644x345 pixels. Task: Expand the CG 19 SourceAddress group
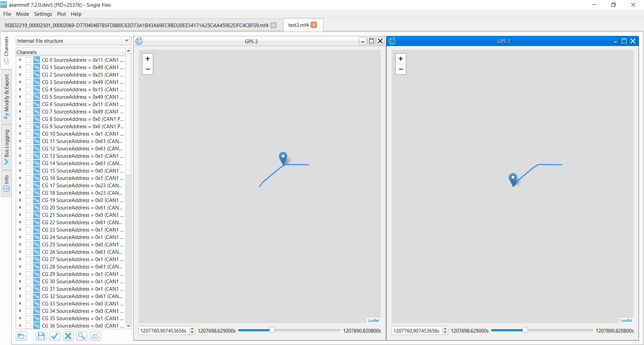tap(20, 200)
